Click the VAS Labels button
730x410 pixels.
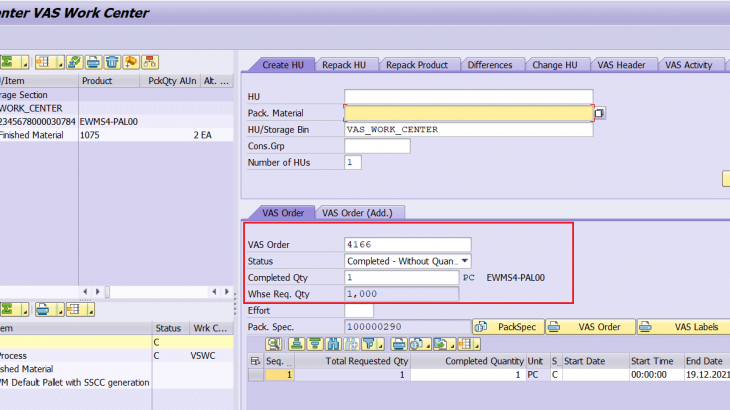coord(683,327)
